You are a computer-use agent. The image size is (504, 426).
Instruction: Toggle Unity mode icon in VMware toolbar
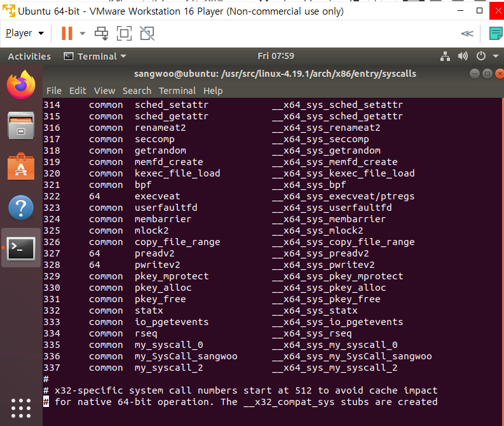pos(147,33)
